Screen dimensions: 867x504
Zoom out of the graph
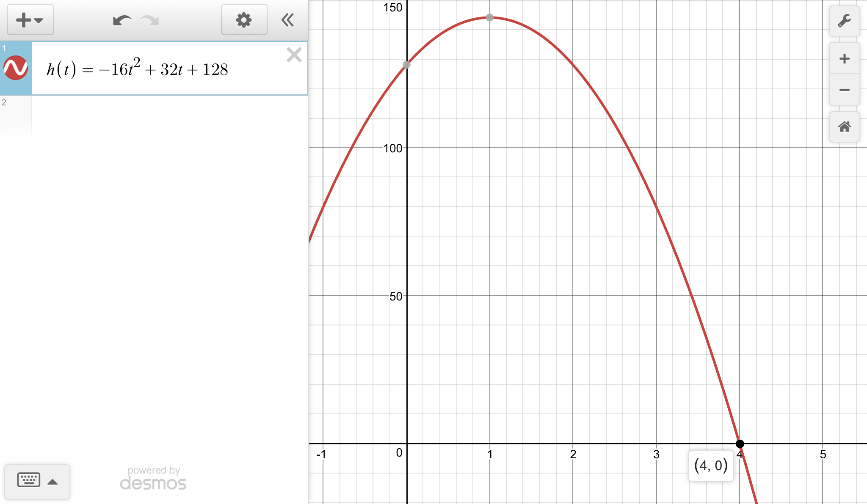click(x=844, y=90)
